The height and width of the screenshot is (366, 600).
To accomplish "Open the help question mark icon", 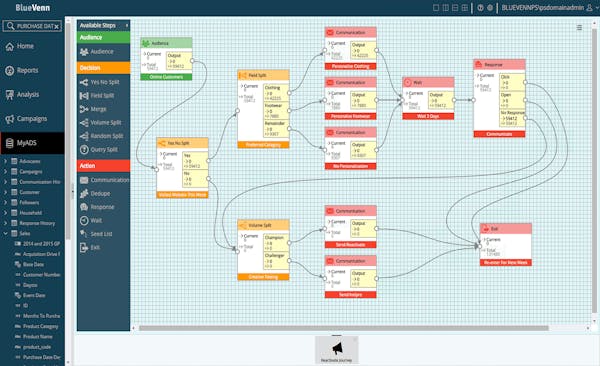I will point(480,8).
